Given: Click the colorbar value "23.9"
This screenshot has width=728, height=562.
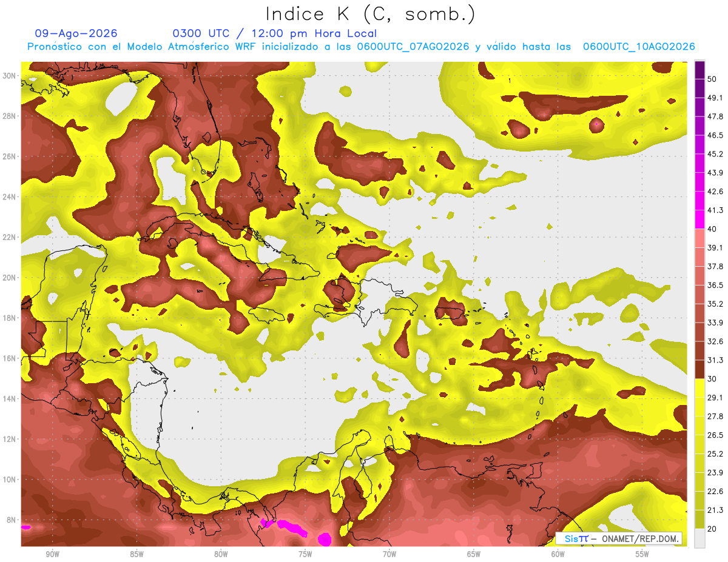Looking at the screenshot, I should [x=715, y=472].
